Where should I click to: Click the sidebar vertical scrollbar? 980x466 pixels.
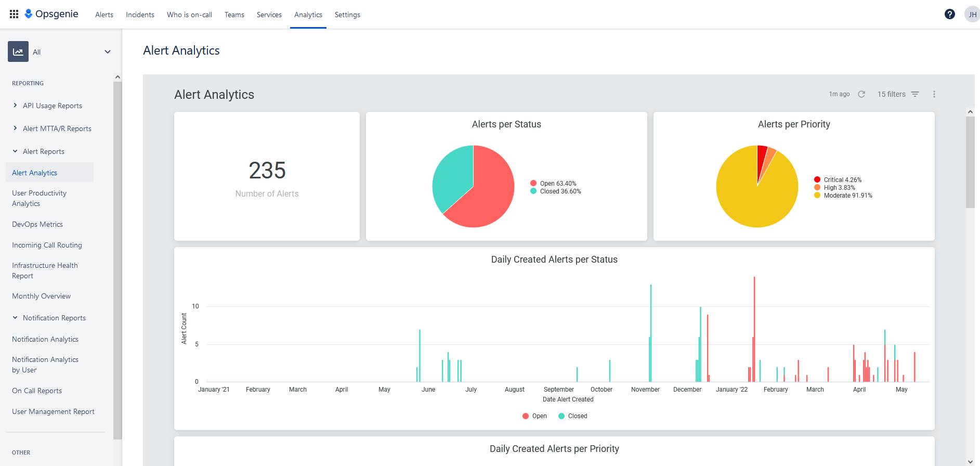pyautogui.click(x=117, y=260)
